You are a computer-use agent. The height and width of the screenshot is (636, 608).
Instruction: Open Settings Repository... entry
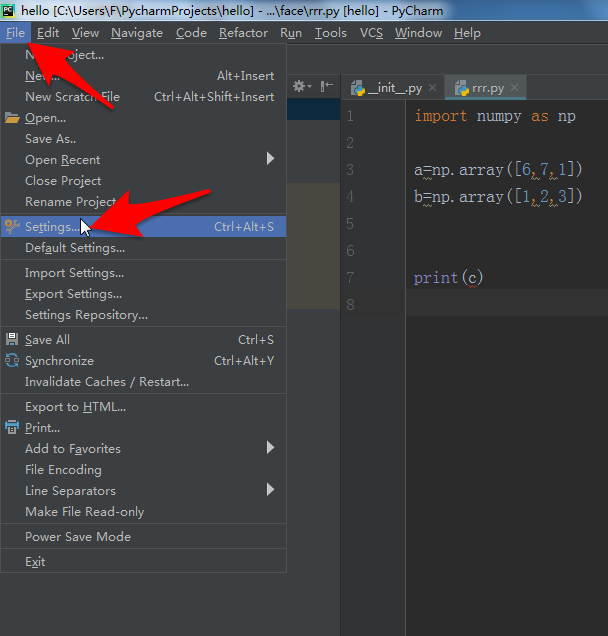pos(144,315)
